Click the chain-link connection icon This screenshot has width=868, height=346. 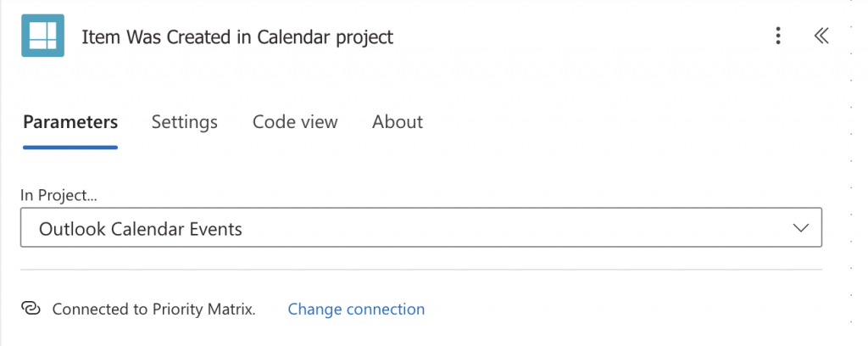(x=31, y=309)
